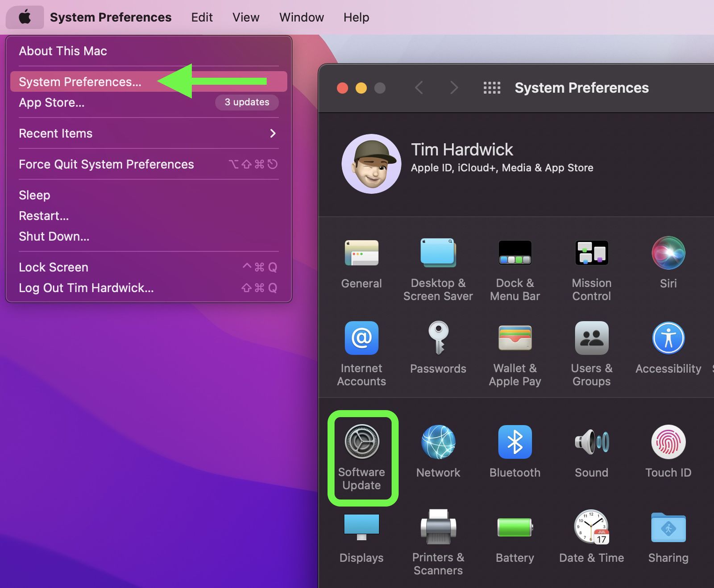Choose Shut Down… from the Apple menu
Image resolution: width=714 pixels, height=588 pixels.
pos(148,236)
